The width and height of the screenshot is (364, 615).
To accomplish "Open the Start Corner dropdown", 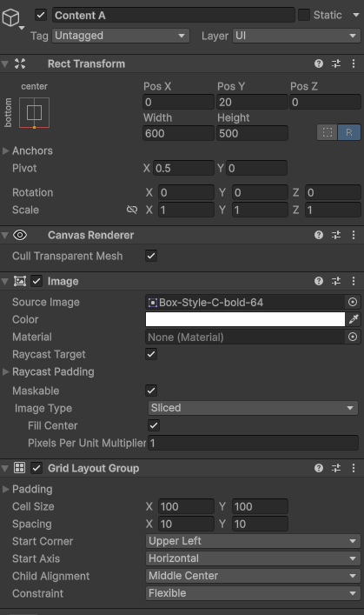I will [x=253, y=541].
